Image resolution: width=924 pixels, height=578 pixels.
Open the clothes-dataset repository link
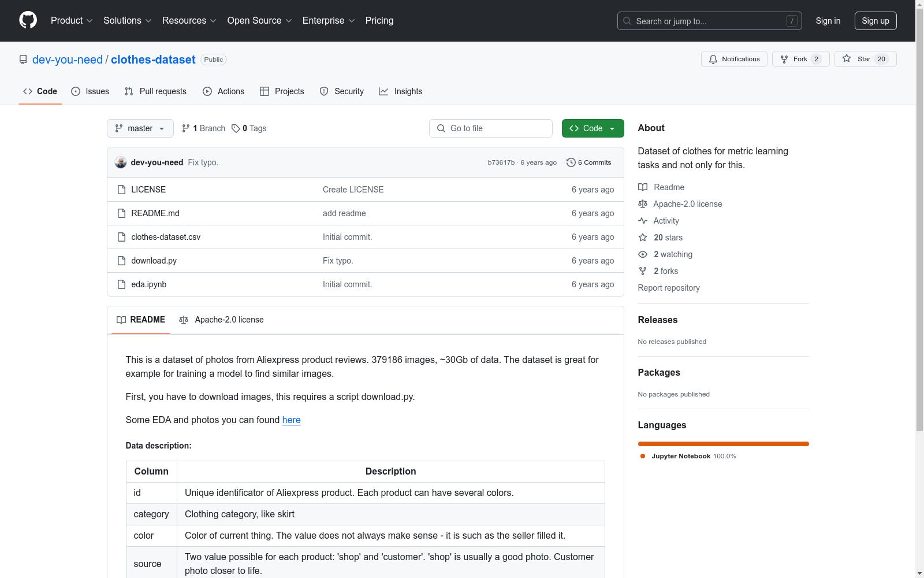coord(153,60)
